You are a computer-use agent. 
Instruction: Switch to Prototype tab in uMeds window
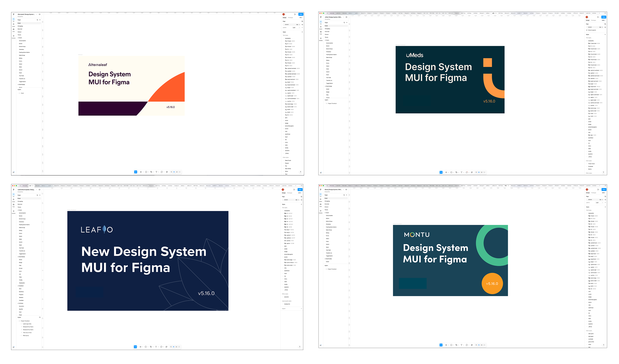point(593,20)
